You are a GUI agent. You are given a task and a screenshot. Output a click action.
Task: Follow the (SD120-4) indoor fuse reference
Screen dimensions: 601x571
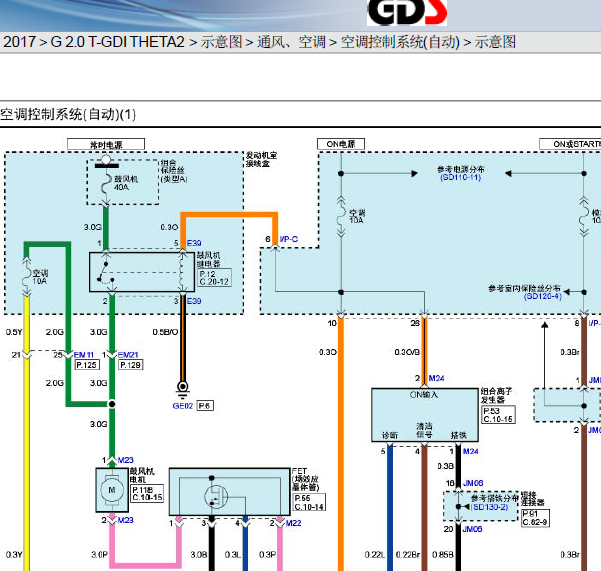click(542, 296)
